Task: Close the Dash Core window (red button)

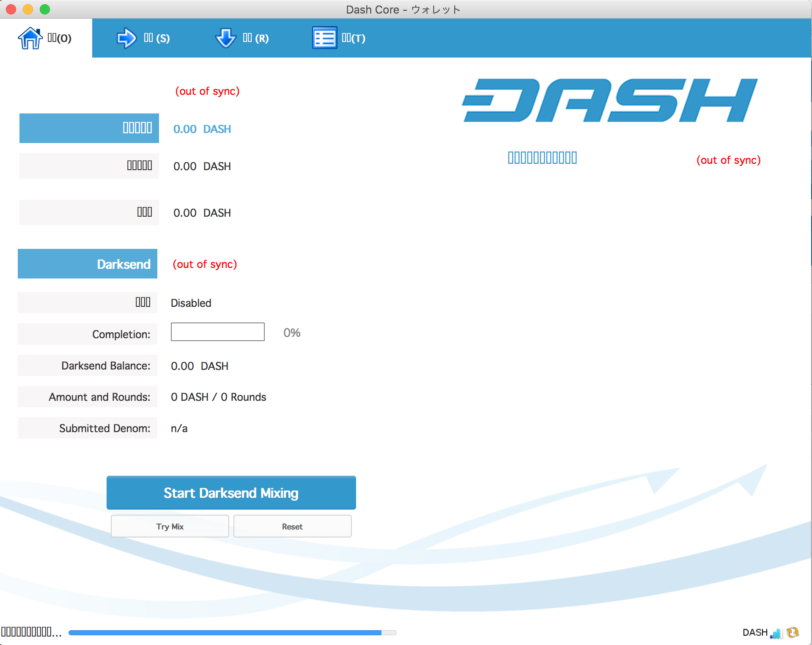Action: pos(11,9)
